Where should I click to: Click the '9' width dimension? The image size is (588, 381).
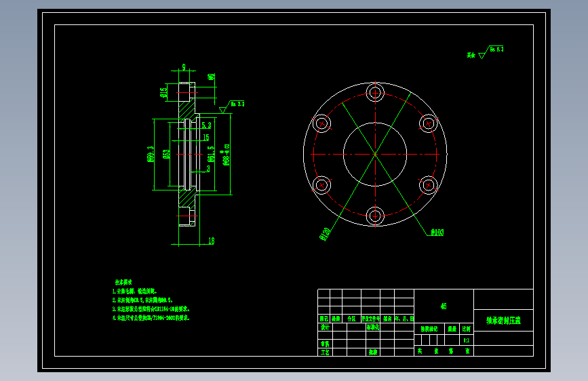pyautogui.click(x=184, y=67)
